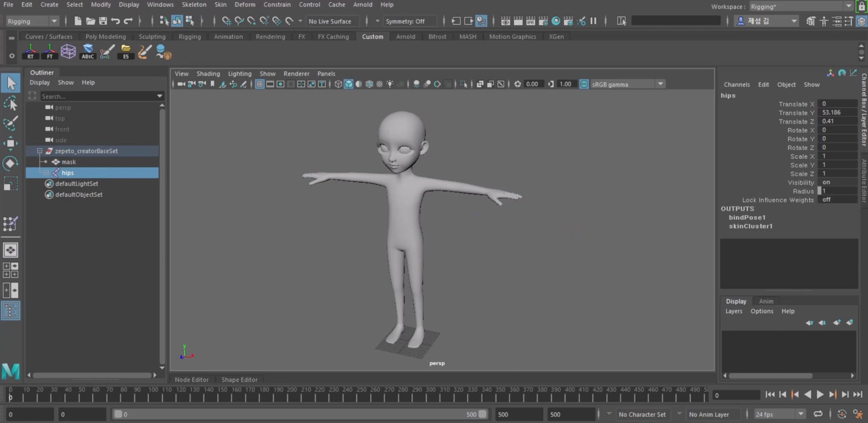Select the Move tool in the toolbox

(10, 143)
